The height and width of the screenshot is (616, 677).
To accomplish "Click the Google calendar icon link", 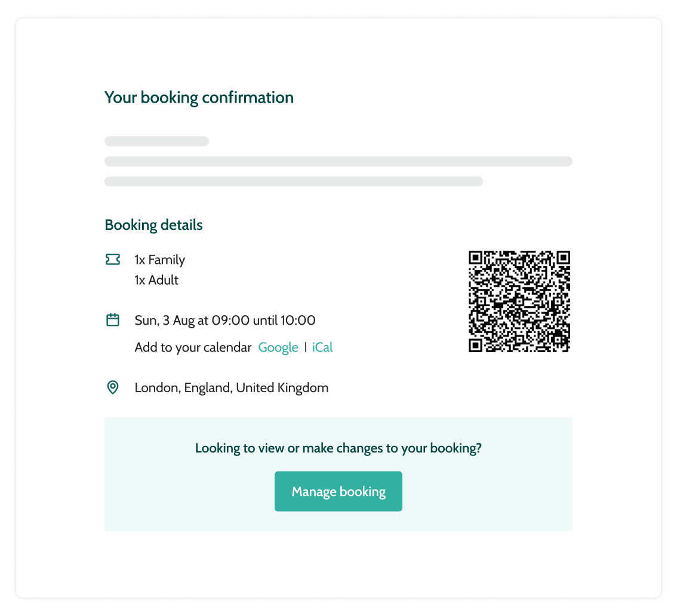I will tap(278, 347).
